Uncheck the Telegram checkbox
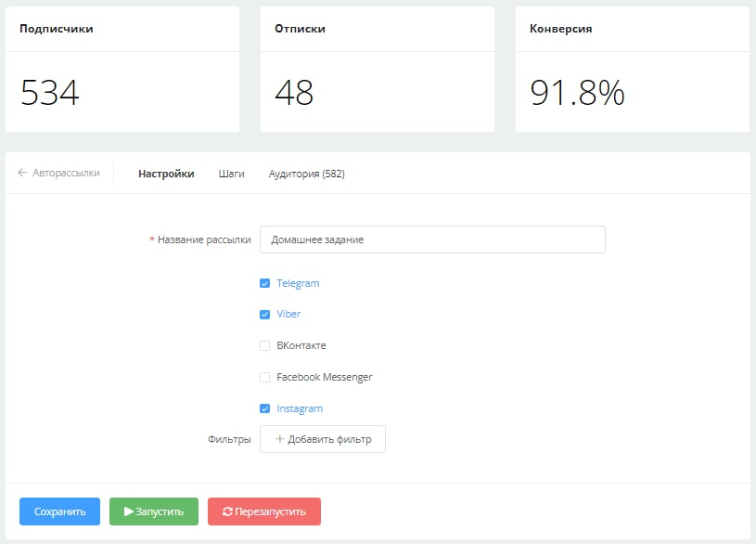756x544 pixels. (265, 283)
